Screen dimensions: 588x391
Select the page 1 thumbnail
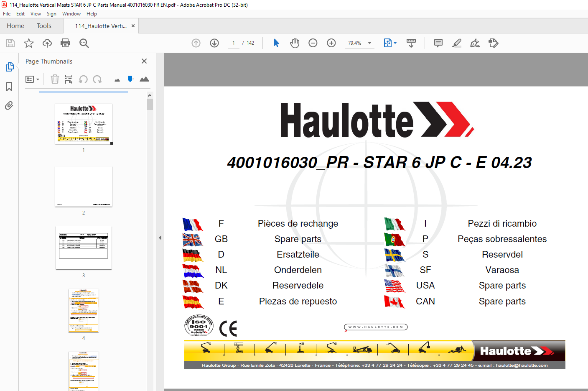tap(84, 124)
